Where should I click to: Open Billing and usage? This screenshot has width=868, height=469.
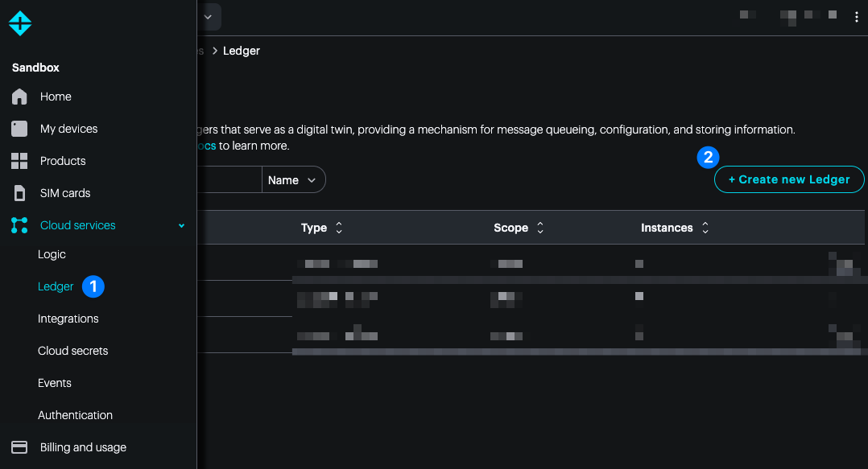pyautogui.click(x=83, y=447)
